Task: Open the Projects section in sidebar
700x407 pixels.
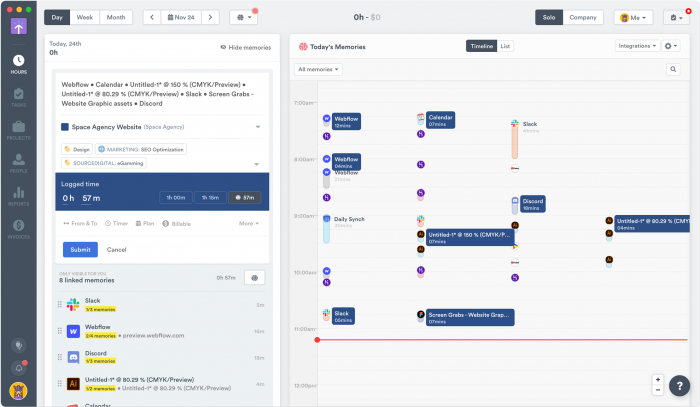Action: coord(18,130)
